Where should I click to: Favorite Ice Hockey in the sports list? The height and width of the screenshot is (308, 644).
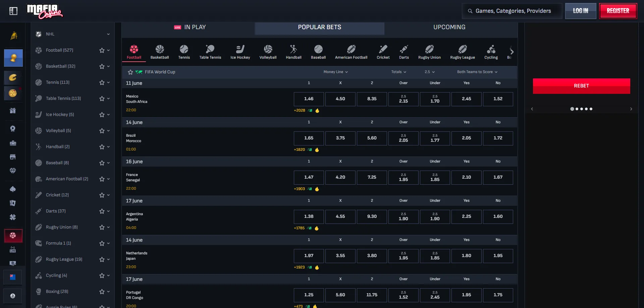pos(102,115)
